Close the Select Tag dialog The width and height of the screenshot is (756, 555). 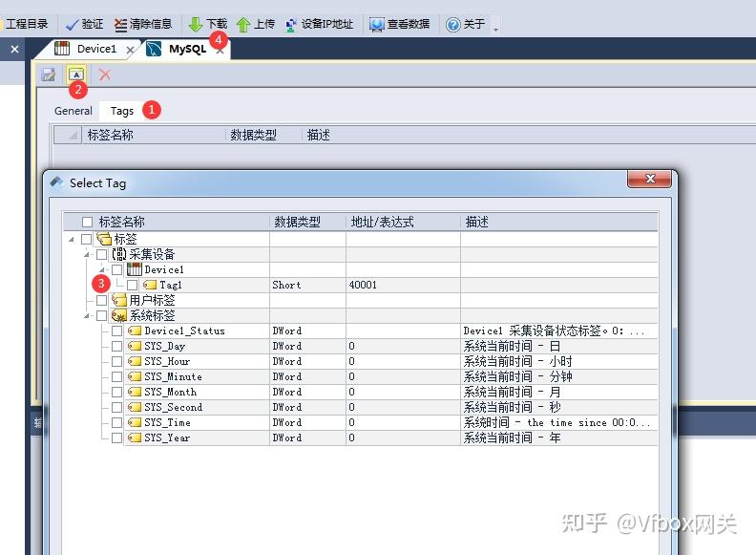(649, 179)
